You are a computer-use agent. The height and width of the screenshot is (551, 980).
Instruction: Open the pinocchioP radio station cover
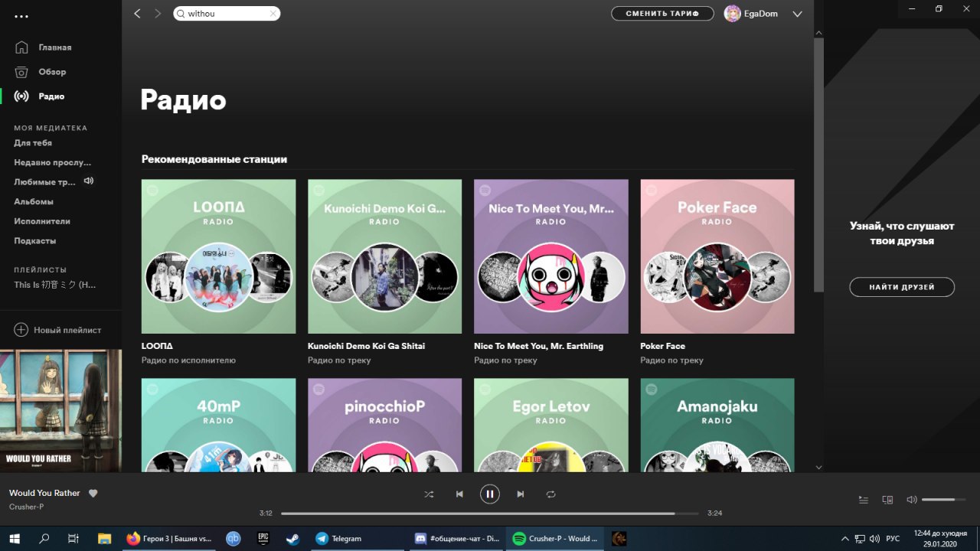384,425
